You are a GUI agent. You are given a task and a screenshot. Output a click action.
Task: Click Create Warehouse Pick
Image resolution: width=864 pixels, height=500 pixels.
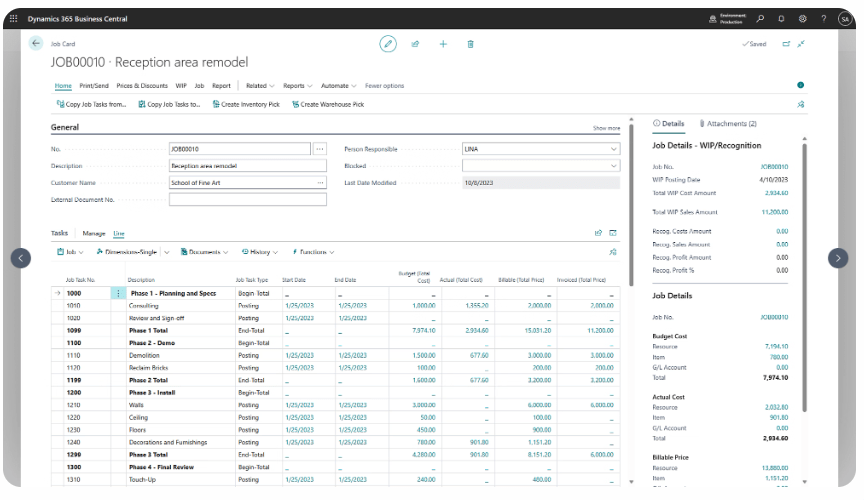[328, 104]
